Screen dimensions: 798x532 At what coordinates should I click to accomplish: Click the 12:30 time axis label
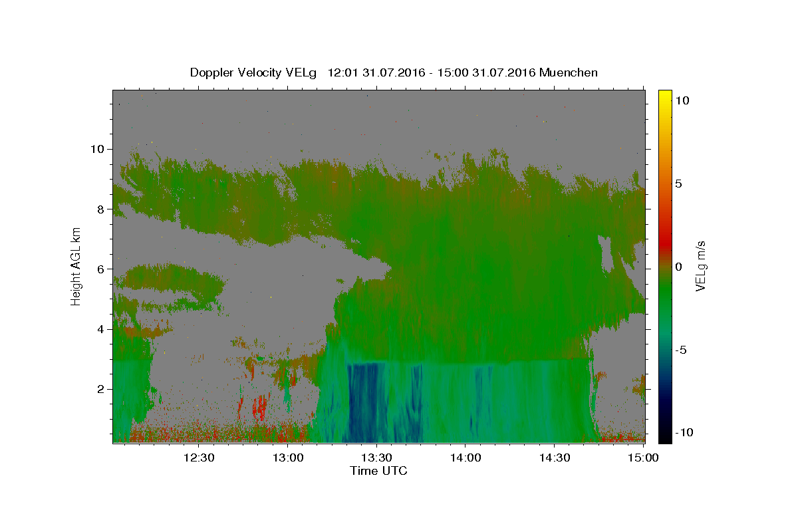pos(199,458)
